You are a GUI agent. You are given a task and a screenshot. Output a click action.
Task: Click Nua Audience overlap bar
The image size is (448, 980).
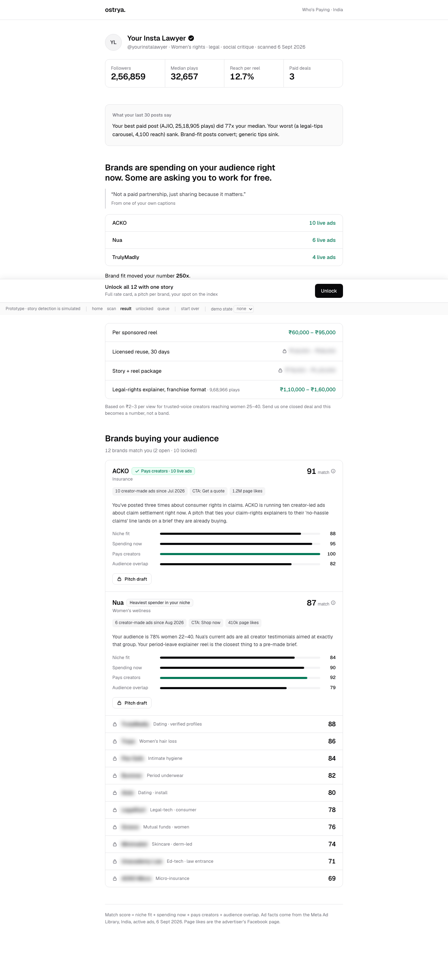point(240,688)
